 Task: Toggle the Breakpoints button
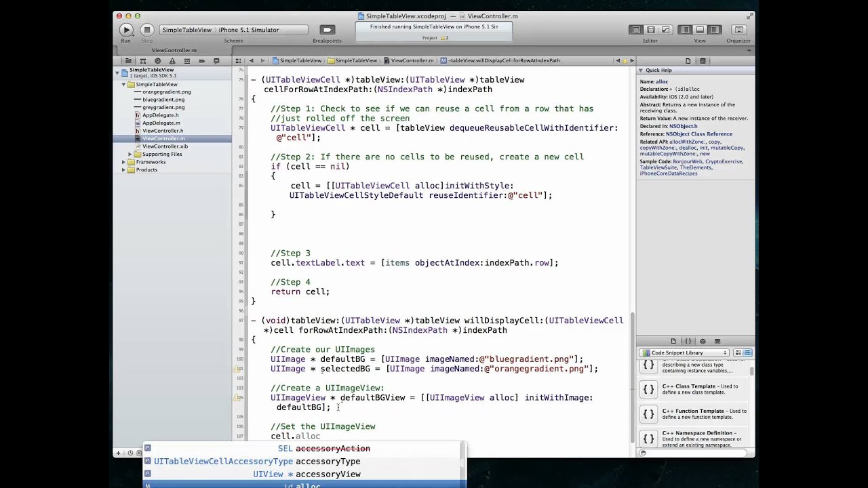click(327, 30)
